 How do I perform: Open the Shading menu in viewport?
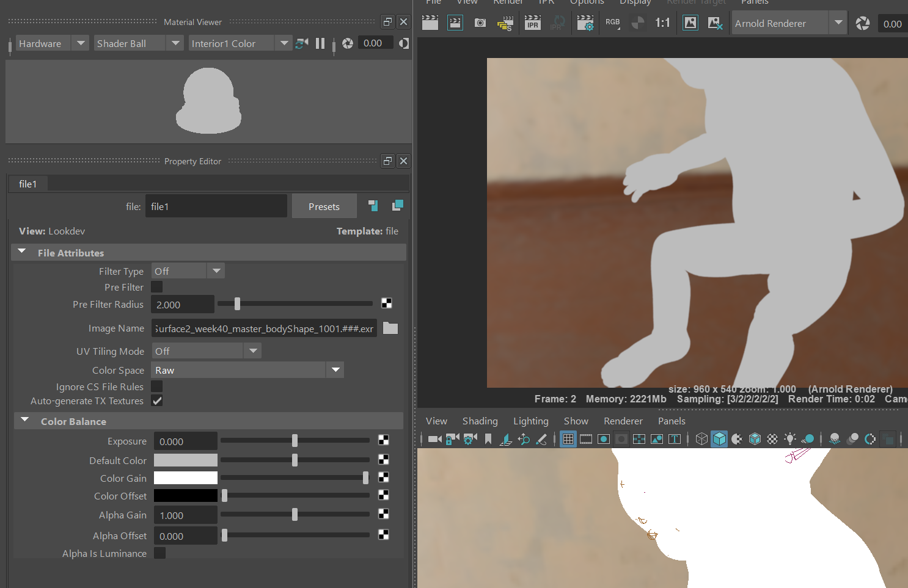[x=480, y=421]
